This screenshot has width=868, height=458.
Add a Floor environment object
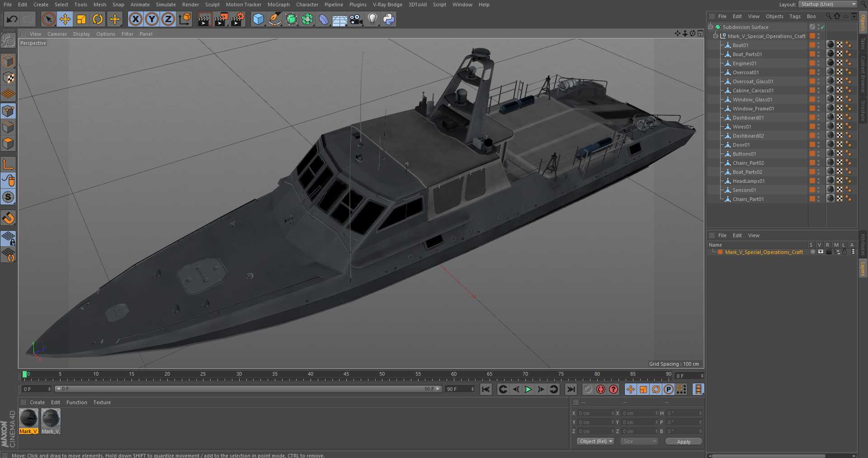tap(340, 20)
